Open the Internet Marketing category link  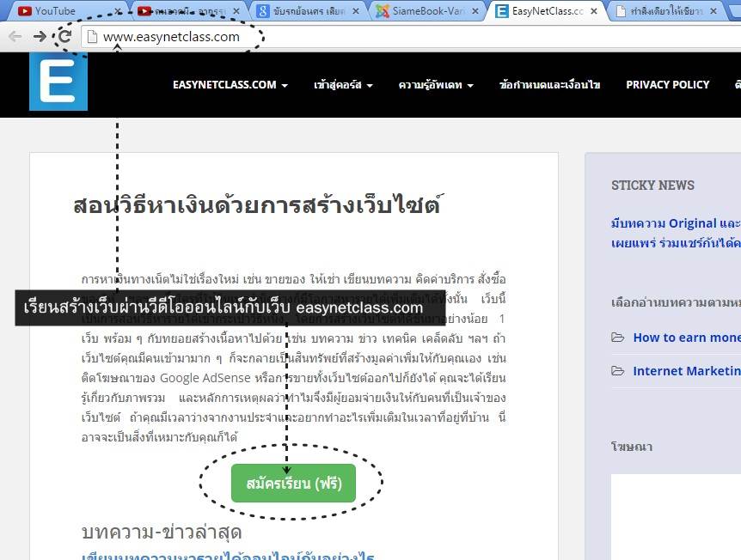pos(687,371)
